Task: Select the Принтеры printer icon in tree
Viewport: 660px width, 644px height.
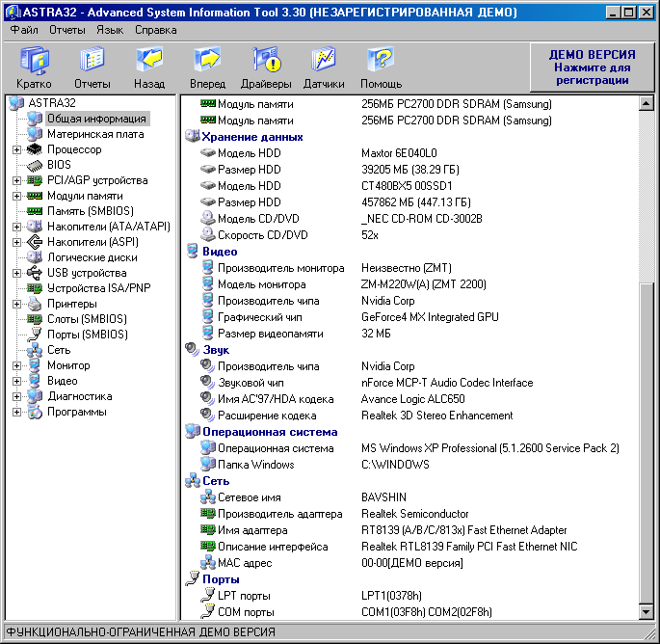Action: [35, 304]
